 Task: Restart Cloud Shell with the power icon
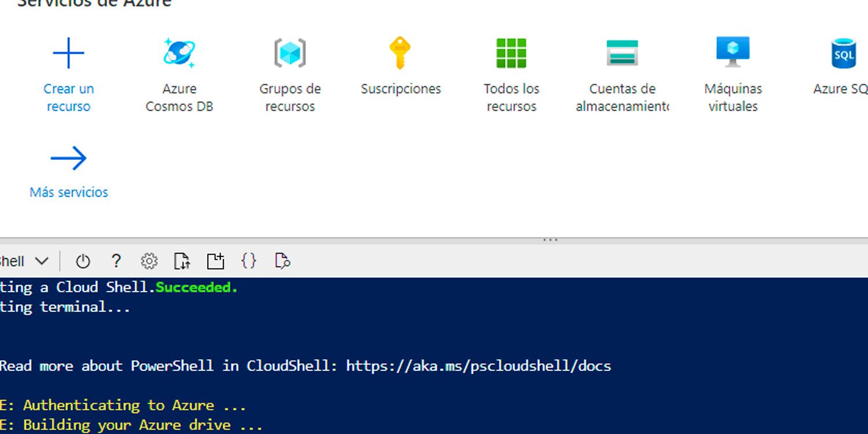(x=83, y=261)
